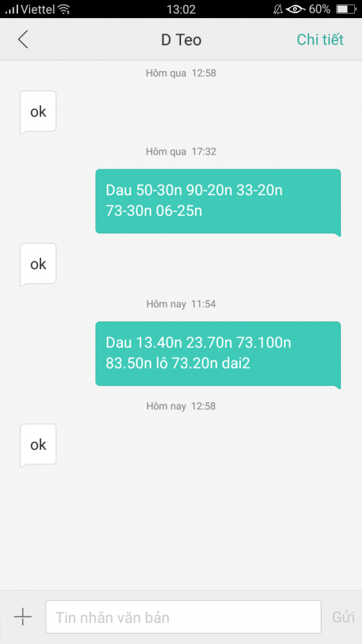The height and width of the screenshot is (644, 362).
Task: Tap the battery icon in status bar
Action: [345, 9]
